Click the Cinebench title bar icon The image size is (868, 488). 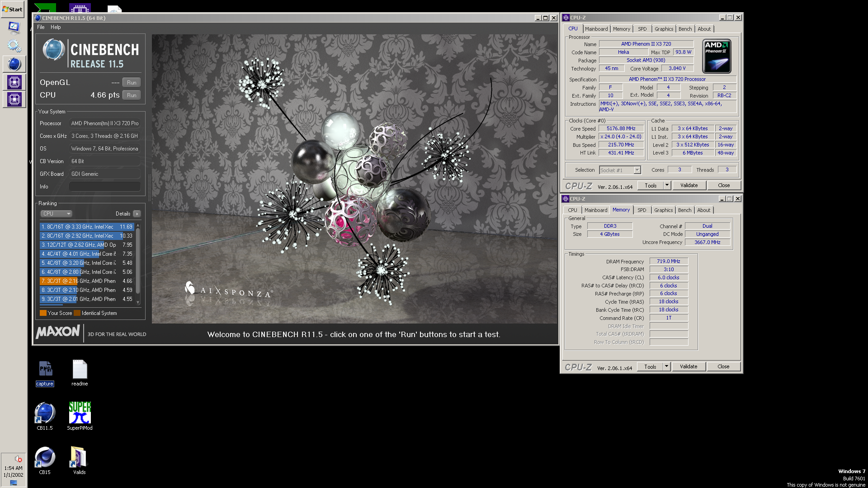pyautogui.click(x=38, y=18)
